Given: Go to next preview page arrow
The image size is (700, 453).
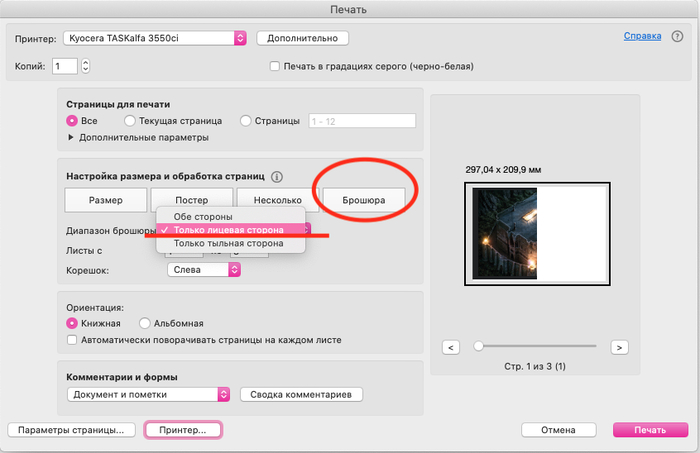Looking at the screenshot, I should pos(619,347).
